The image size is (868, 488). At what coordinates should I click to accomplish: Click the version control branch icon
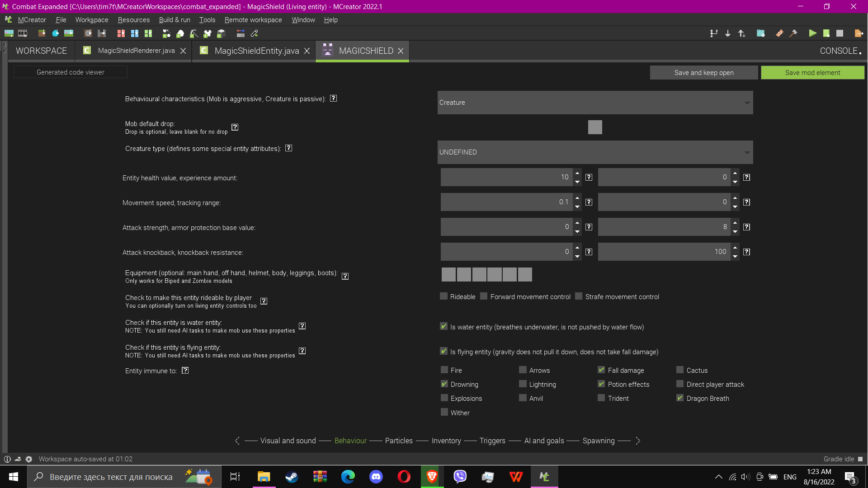click(x=714, y=33)
